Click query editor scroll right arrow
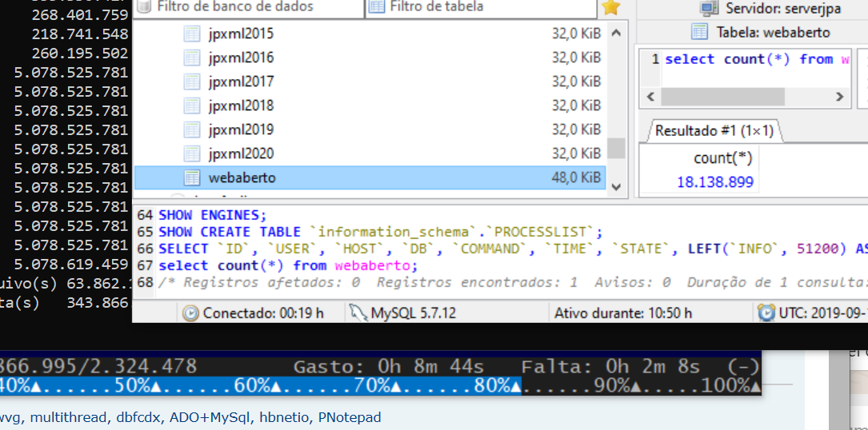This screenshot has height=430, width=868. pos(840,97)
